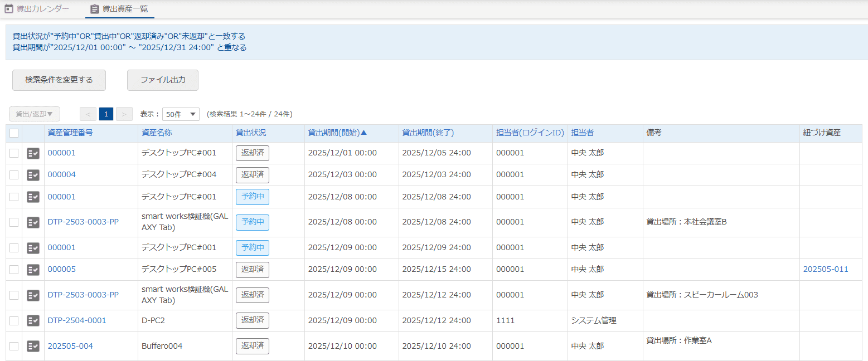Click the ファイル出力 button
Image resolution: width=868 pixels, height=361 pixels.
(x=163, y=80)
